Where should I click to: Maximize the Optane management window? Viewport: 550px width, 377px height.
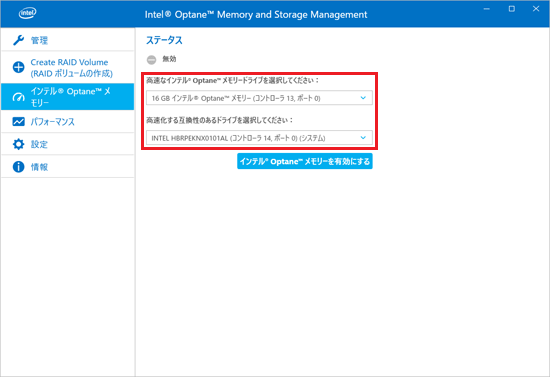(512, 9)
